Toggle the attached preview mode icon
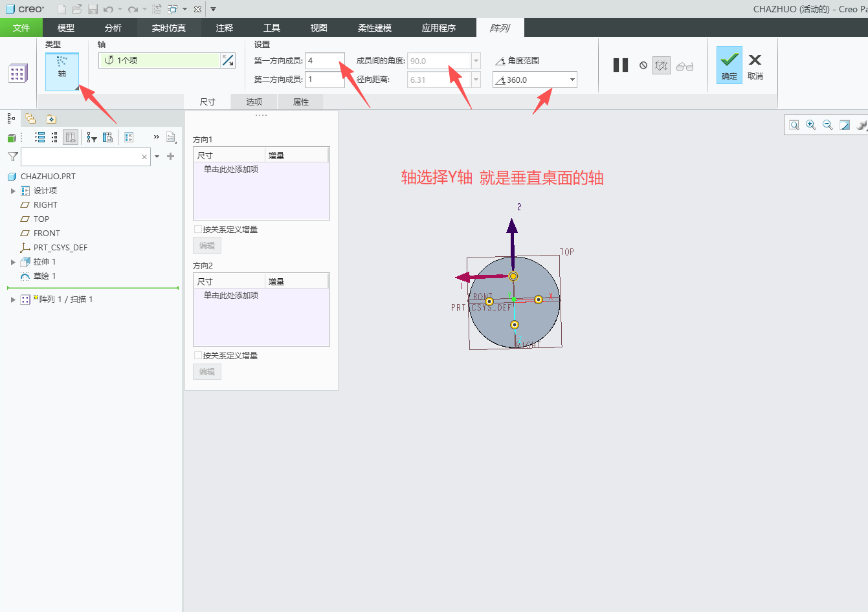Screen dimensions: 868x612 coord(661,65)
